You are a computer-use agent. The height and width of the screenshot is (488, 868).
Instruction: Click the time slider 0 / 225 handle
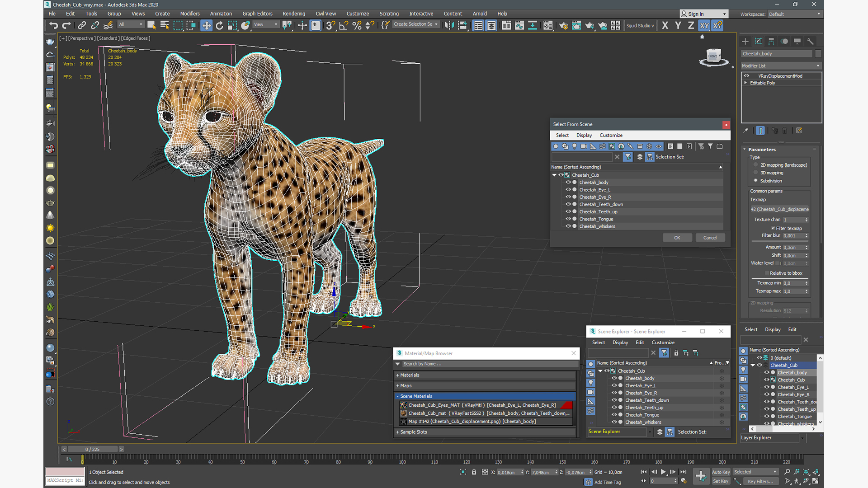(93, 449)
